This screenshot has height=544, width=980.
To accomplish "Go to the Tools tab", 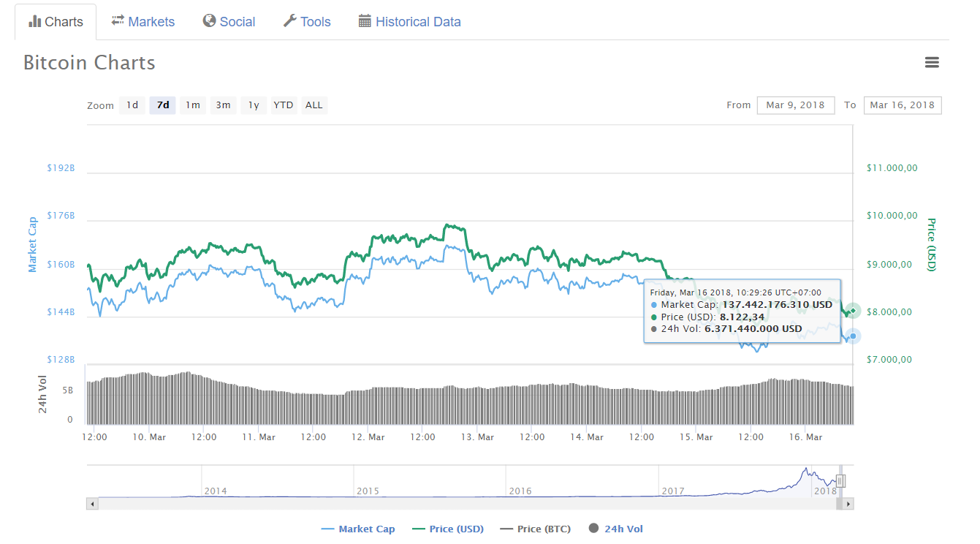I will (x=307, y=22).
